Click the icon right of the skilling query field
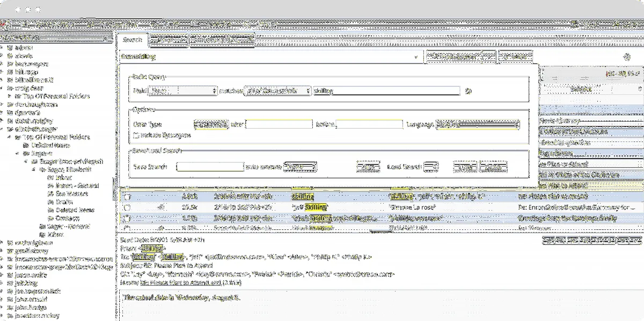Viewport: 644px width, 321px height. click(468, 91)
